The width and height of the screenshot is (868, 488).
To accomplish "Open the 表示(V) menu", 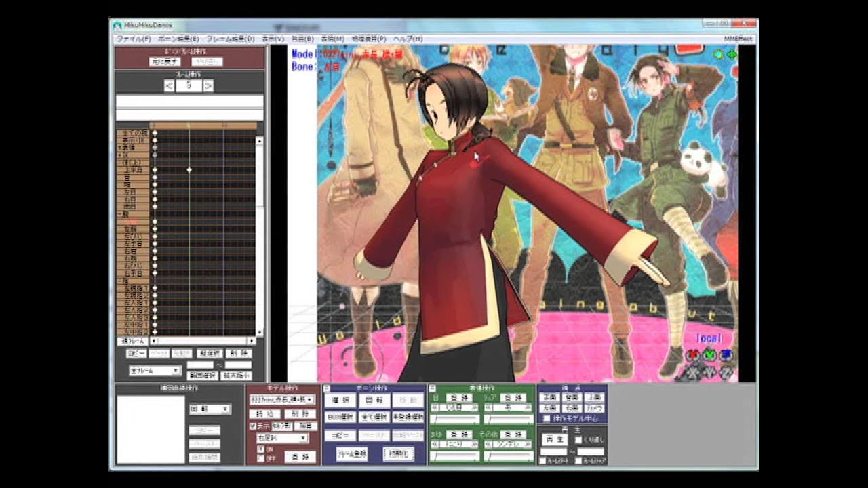I will point(273,39).
